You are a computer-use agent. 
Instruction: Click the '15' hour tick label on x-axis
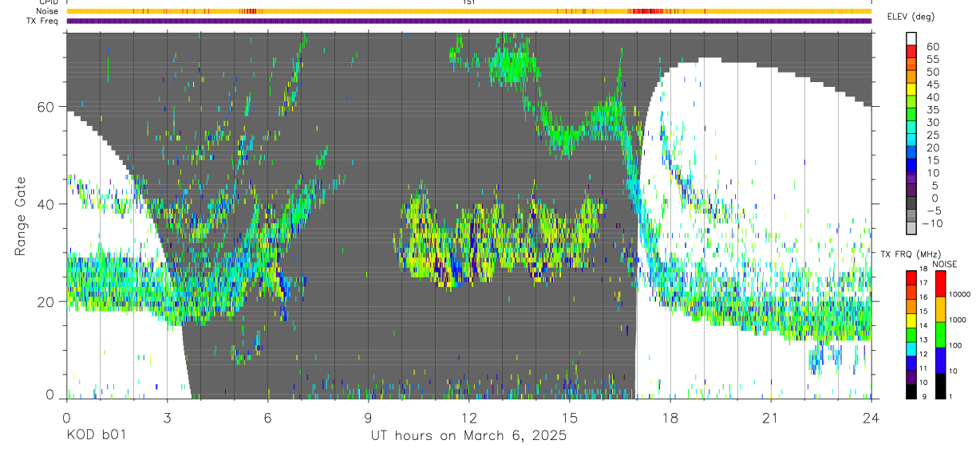coord(569,418)
